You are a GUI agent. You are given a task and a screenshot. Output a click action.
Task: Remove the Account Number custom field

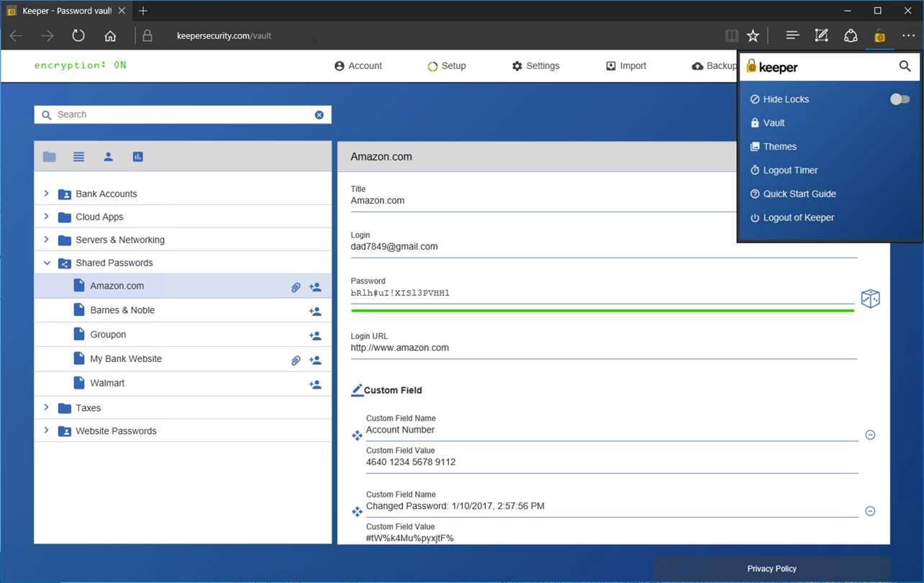870,435
